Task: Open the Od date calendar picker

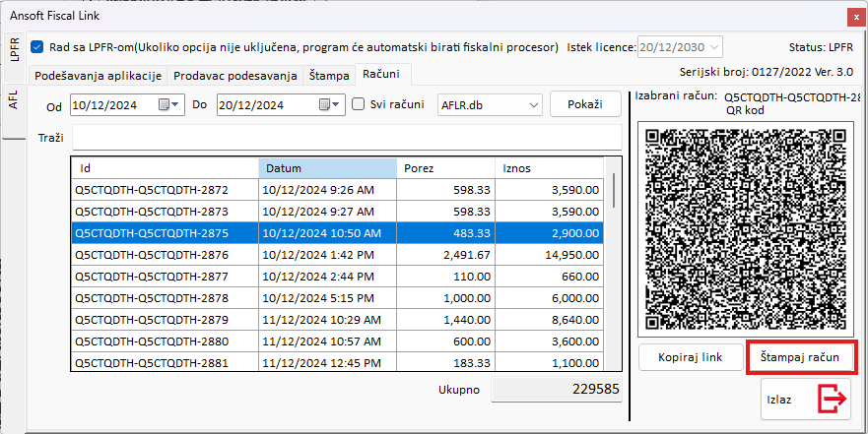Action: 168,105
